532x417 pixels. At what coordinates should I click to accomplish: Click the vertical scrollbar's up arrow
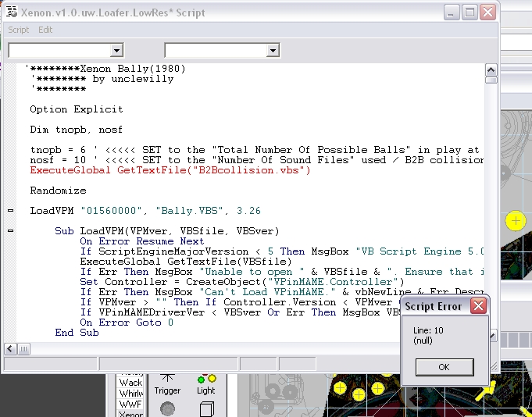491,69
